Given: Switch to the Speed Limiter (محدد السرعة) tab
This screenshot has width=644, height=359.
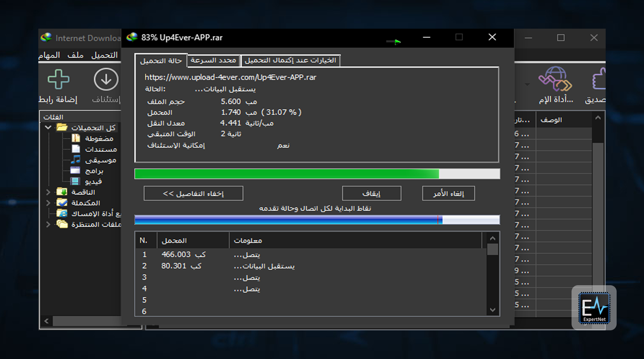Looking at the screenshot, I should point(213,61).
